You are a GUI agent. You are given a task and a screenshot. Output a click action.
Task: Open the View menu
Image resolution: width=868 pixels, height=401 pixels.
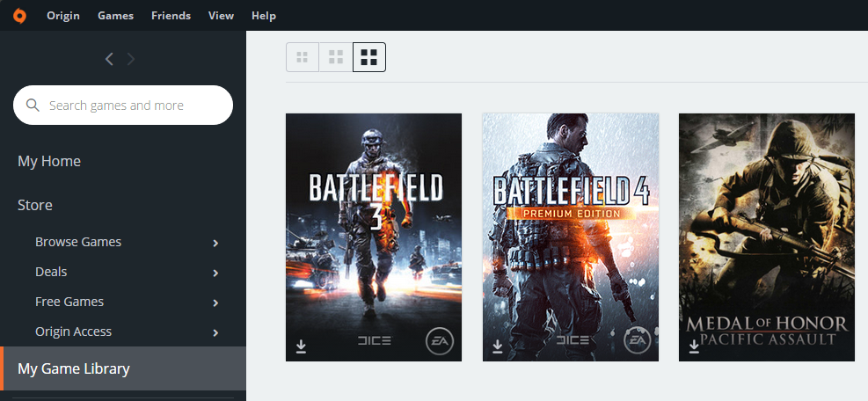coord(221,16)
